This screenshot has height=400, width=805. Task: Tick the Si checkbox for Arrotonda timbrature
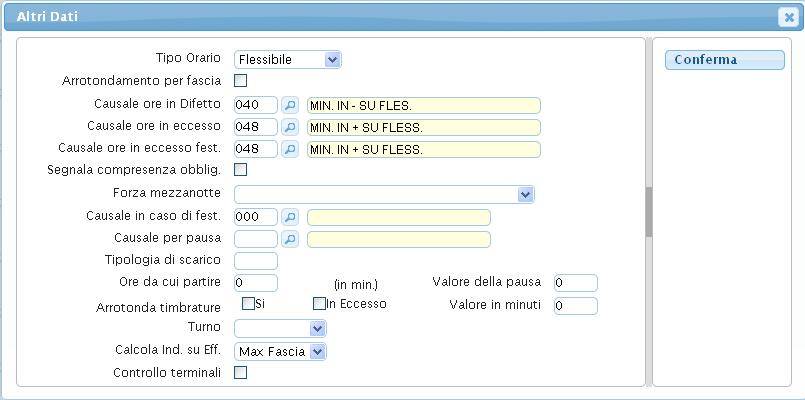click(x=248, y=304)
